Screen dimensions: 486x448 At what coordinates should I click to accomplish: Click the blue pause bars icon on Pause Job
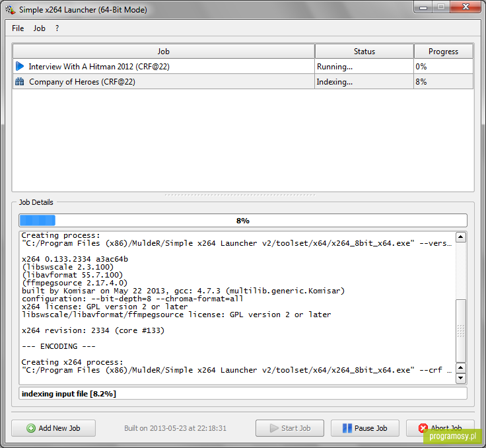(x=347, y=428)
